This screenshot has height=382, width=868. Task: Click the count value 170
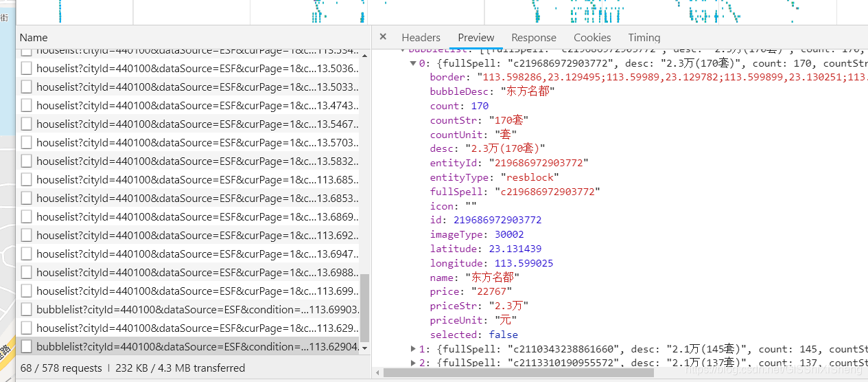point(480,106)
